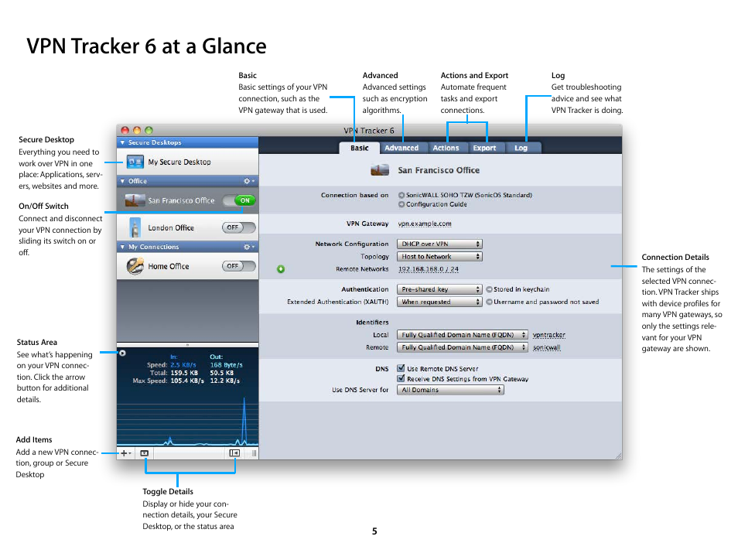This screenshot has width=738, height=560.
Task: Select My Secure Desktop in the sidebar
Action: click(187, 162)
